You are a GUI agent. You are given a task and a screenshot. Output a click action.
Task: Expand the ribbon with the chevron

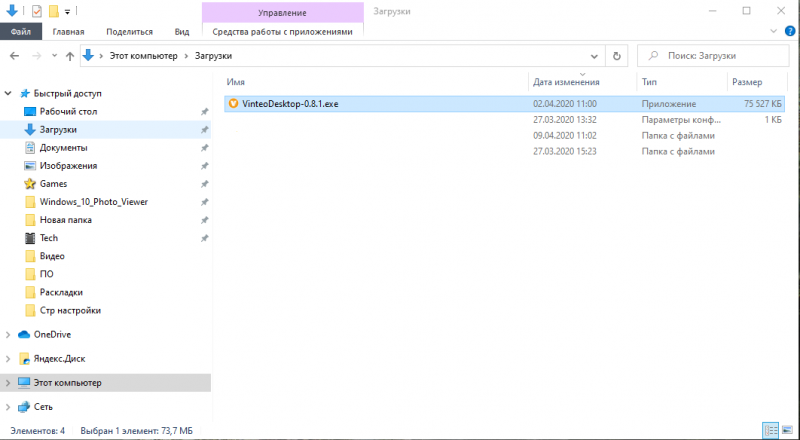coord(773,32)
